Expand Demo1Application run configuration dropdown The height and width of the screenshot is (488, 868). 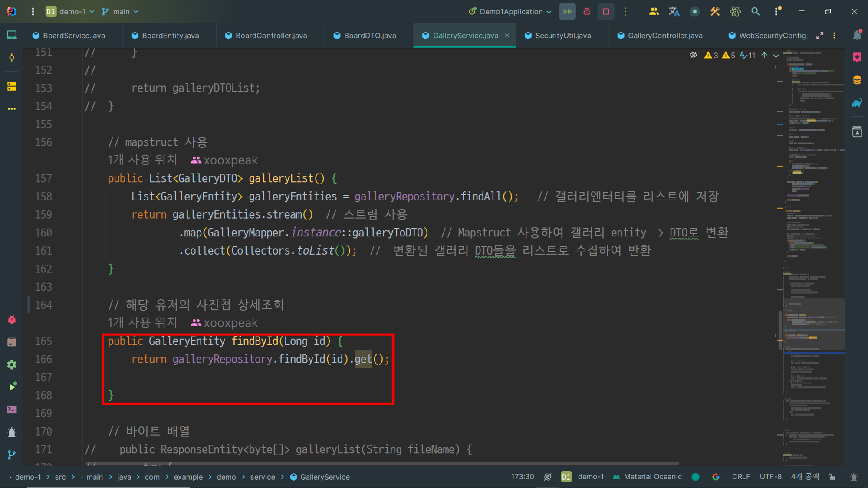click(511, 12)
